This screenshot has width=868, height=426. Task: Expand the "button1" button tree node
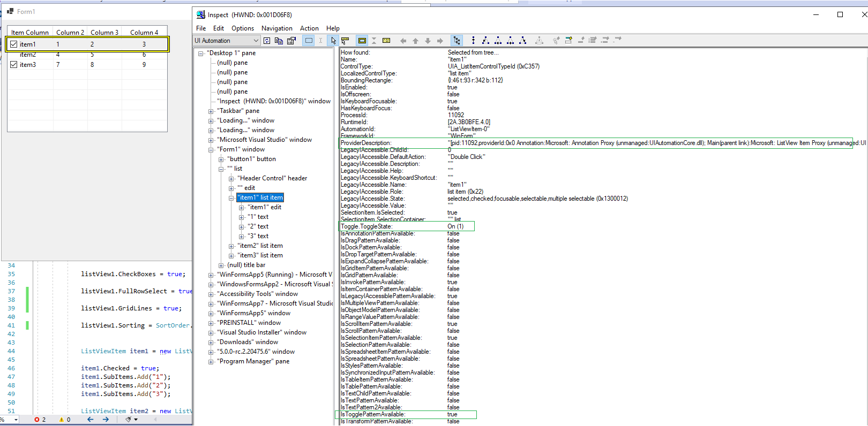pyautogui.click(x=221, y=159)
